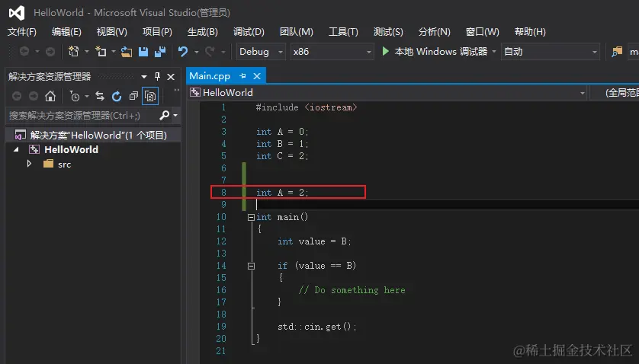Open the 调试(D) menu
Screen dimensions: 639x364
[x=249, y=32]
